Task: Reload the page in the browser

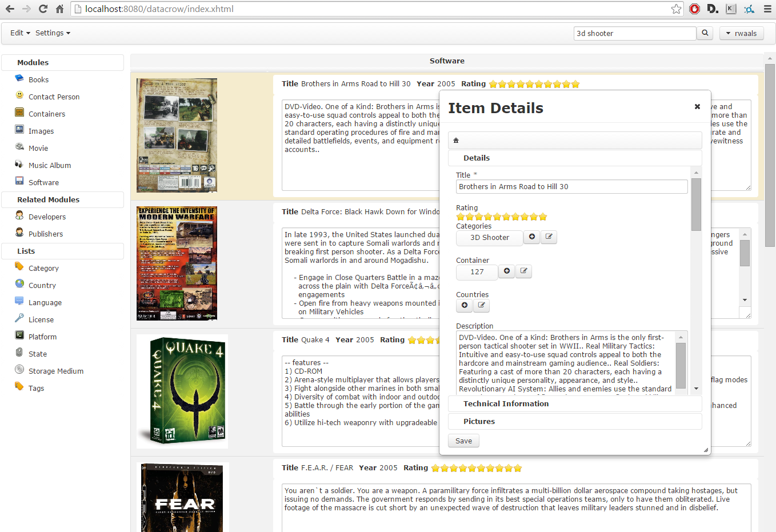Action: point(43,9)
